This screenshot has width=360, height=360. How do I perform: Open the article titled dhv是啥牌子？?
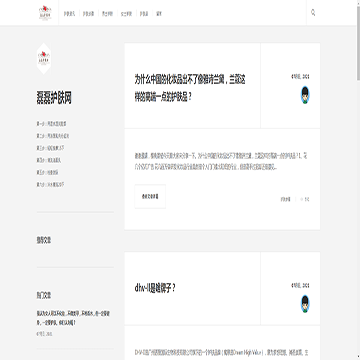155,288
